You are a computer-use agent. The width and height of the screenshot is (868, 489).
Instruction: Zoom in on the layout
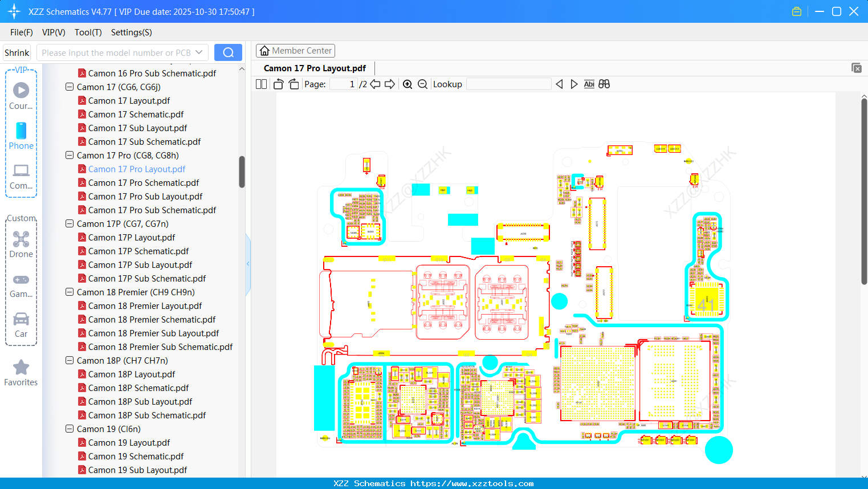tap(407, 84)
